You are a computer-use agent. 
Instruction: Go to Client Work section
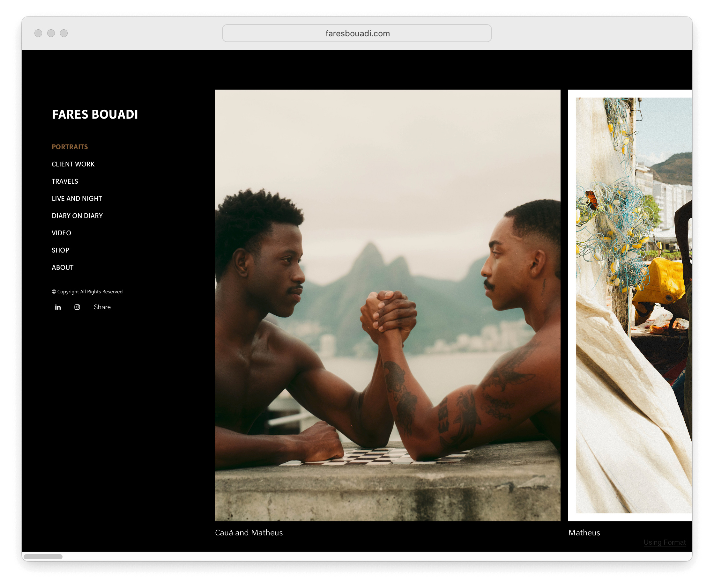(73, 164)
